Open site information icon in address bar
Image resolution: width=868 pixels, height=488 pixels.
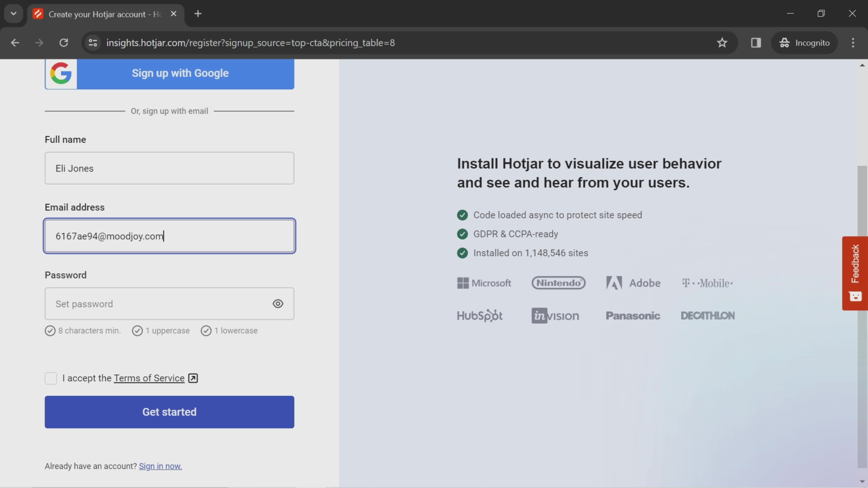pos(93,43)
